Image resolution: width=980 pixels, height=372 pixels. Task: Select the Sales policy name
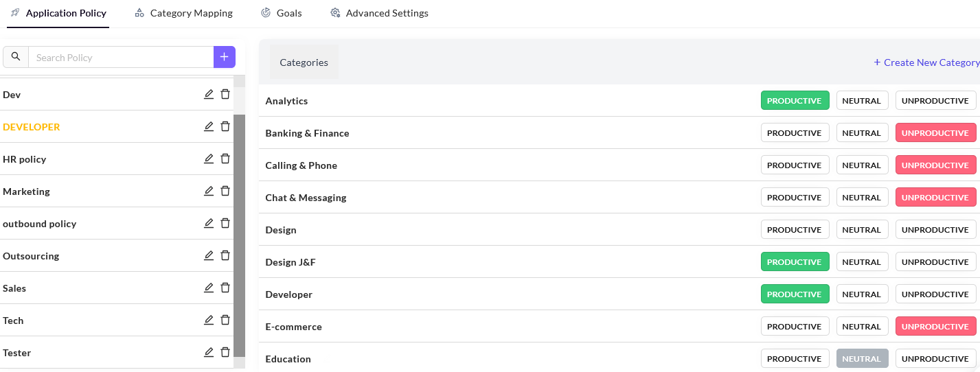tap(14, 288)
